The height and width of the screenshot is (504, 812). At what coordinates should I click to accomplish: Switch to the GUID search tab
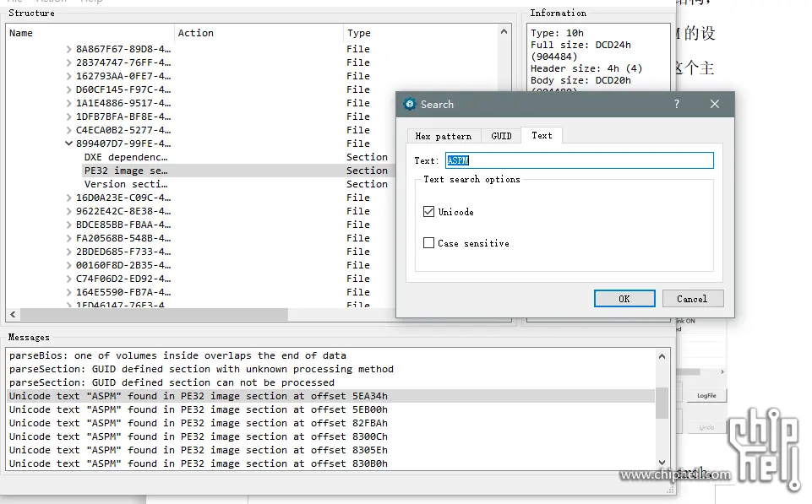click(501, 136)
